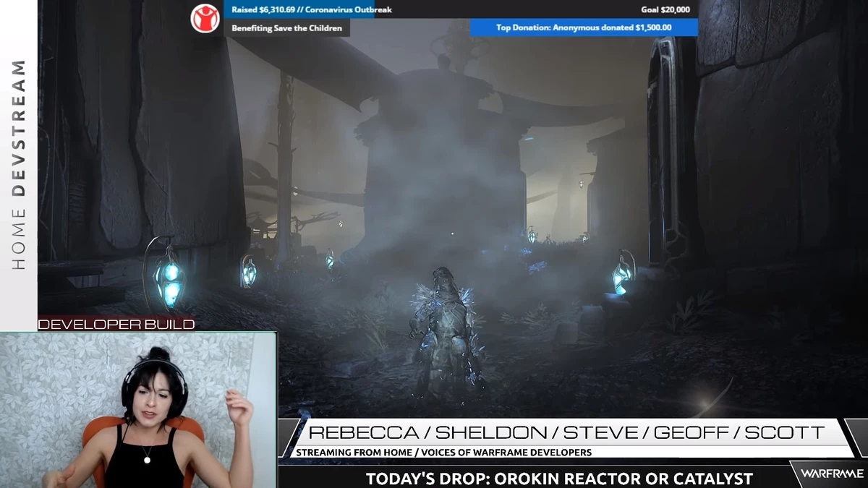Click 'TODAY'S DROP: OROKIN REACTOR OR CATALYST' text
Screen dimensions: 868x488
click(559, 479)
